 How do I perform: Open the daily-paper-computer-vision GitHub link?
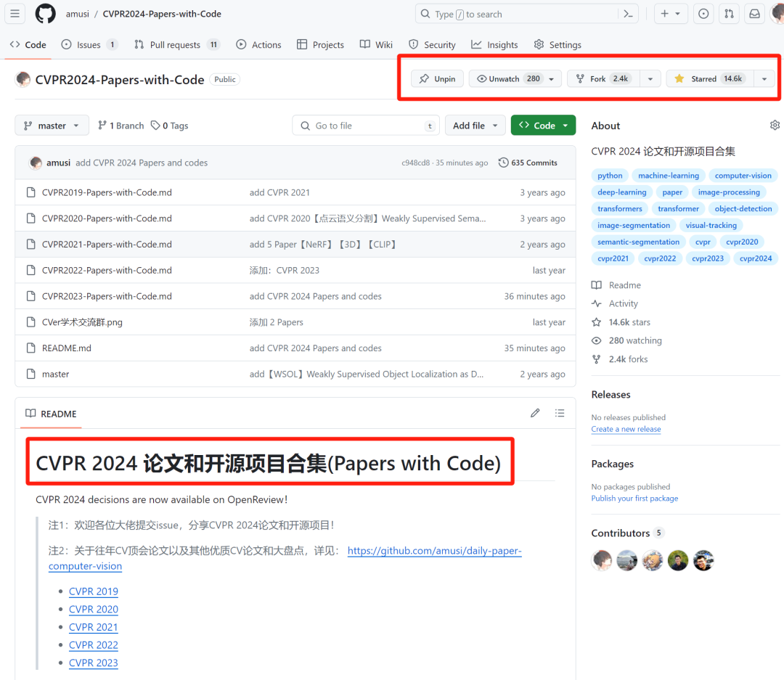click(x=434, y=551)
